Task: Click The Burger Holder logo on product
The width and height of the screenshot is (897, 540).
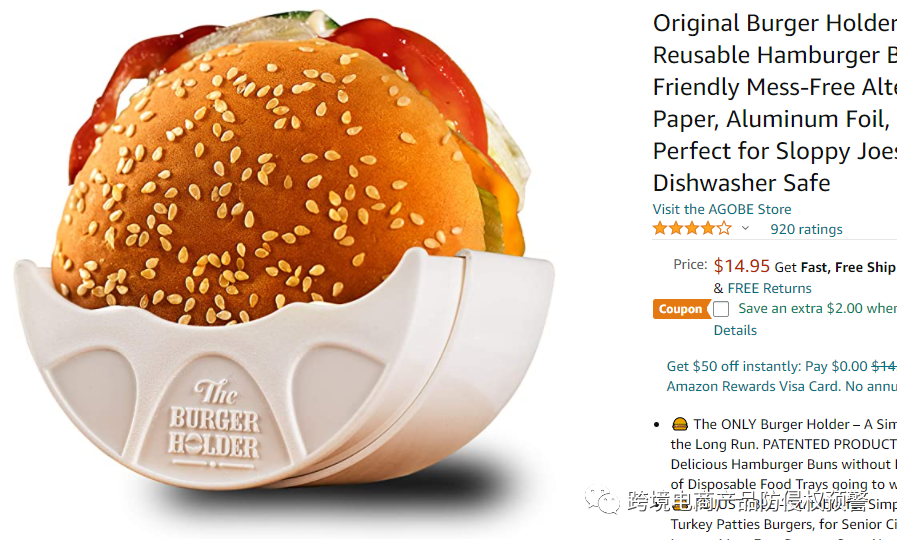Action: point(214,423)
